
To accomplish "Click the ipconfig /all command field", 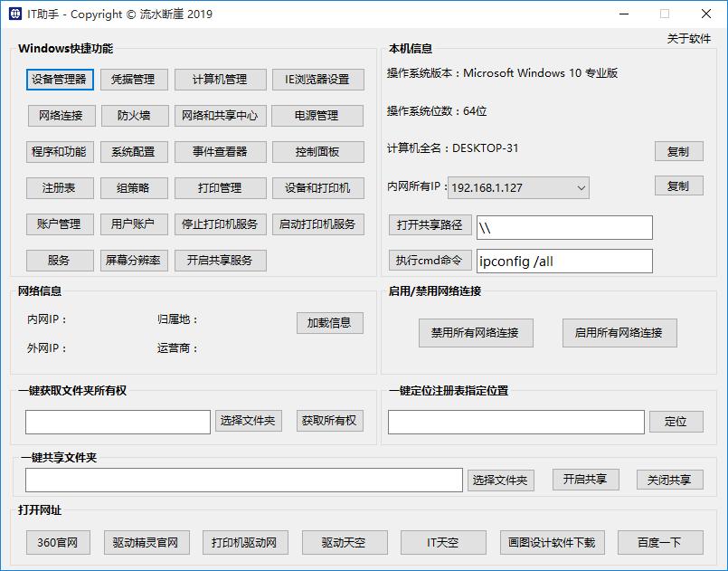I will click(564, 262).
